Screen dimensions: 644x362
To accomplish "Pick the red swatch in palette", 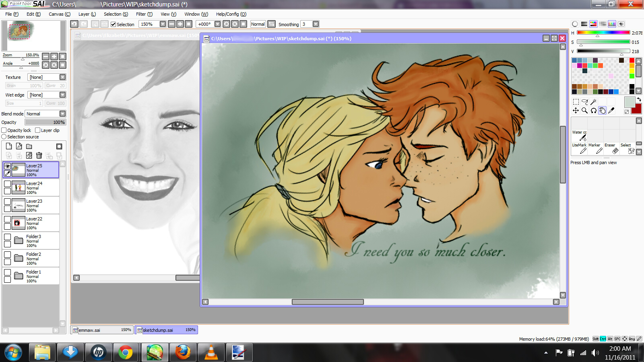I will pyautogui.click(x=632, y=60).
